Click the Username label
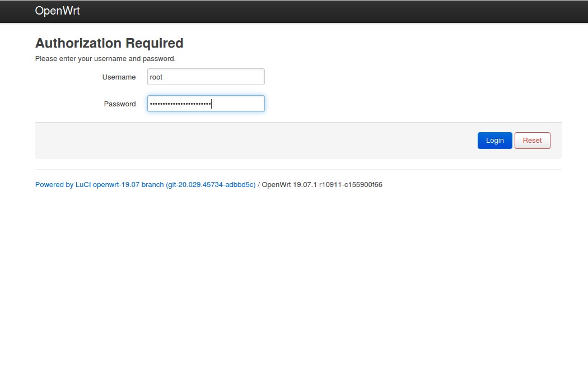The height and width of the screenshot is (392, 588). click(119, 77)
